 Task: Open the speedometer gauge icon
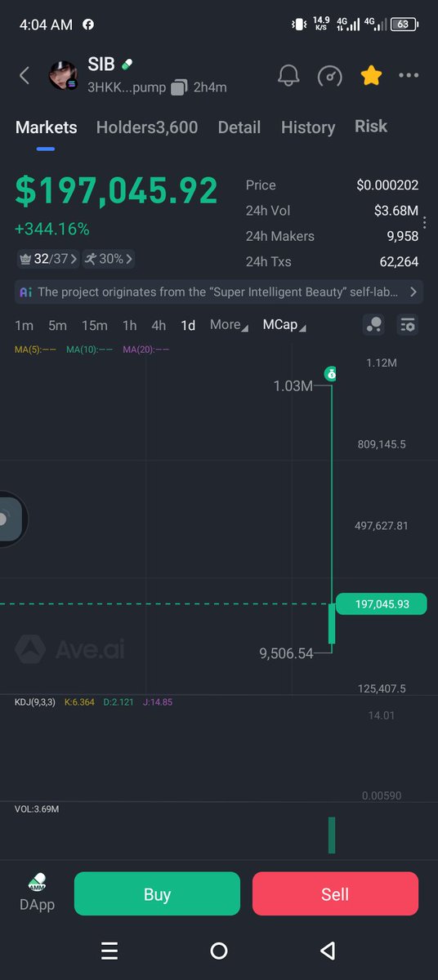point(329,76)
